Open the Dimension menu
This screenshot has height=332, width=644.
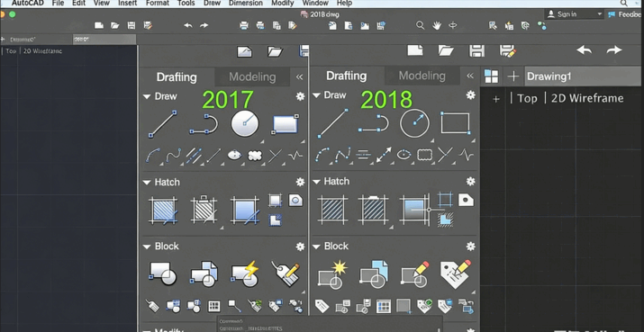(x=245, y=4)
